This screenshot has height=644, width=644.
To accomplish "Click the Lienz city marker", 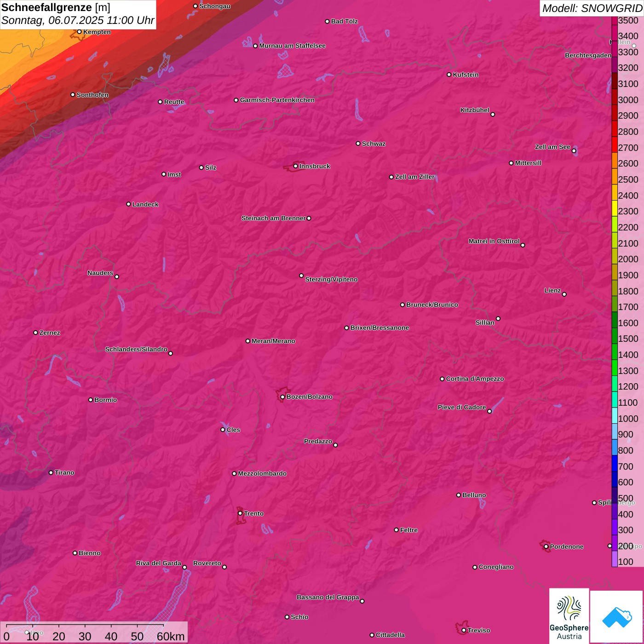I will [x=564, y=294].
